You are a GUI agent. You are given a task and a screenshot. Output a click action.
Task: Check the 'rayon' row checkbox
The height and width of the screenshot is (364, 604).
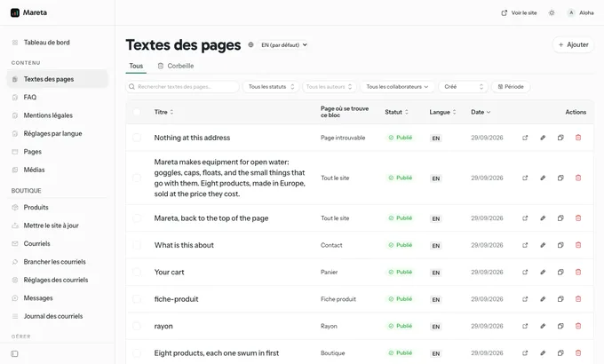pos(137,326)
